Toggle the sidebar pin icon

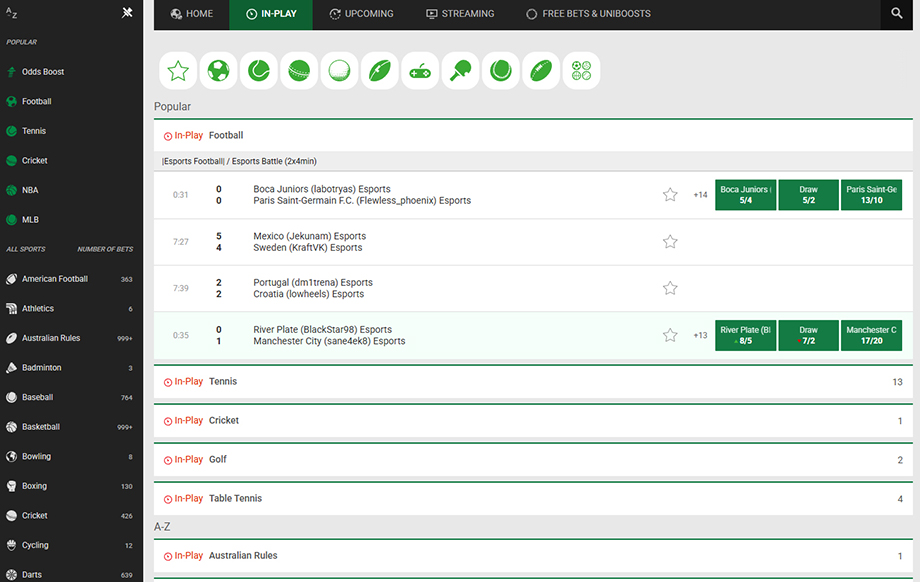click(x=127, y=12)
